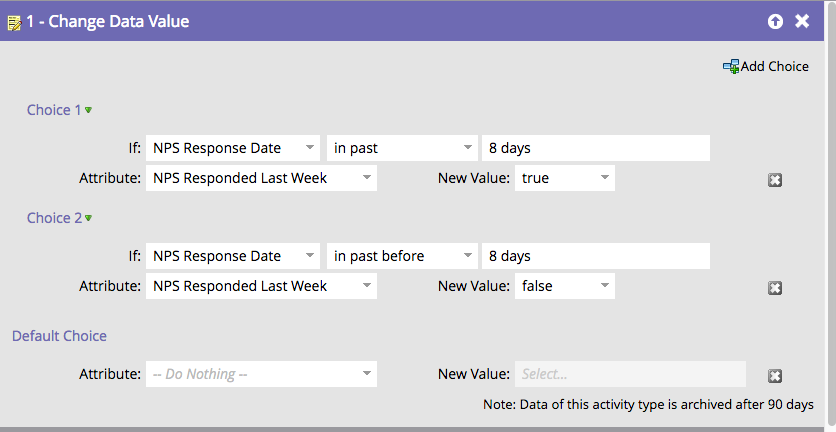The width and height of the screenshot is (836, 432).
Task: Click Default Choice New Value field
Action: pyautogui.click(x=630, y=374)
